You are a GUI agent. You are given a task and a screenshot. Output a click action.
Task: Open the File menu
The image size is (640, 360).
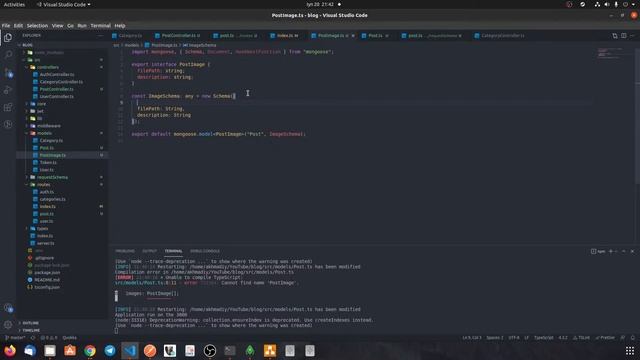click(x=6, y=26)
